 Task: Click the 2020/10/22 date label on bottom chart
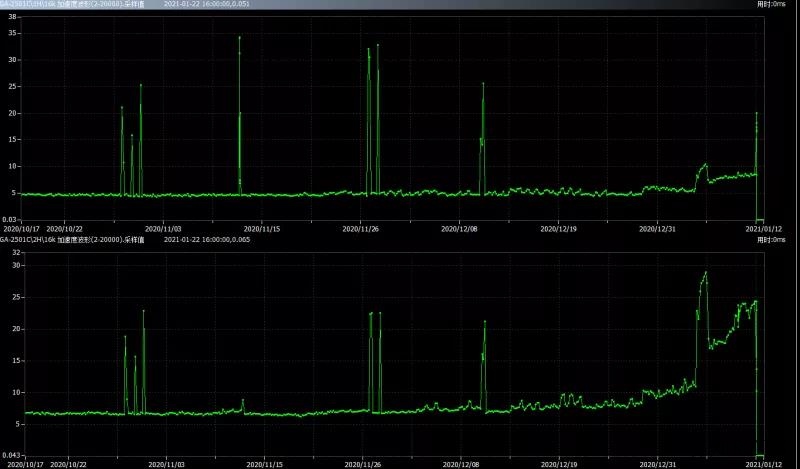click(x=68, y=464)
